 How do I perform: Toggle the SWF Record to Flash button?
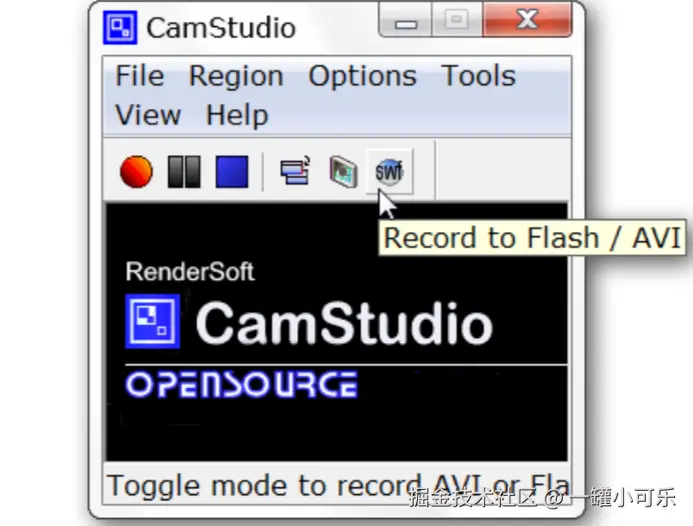(x=389, y=172)
